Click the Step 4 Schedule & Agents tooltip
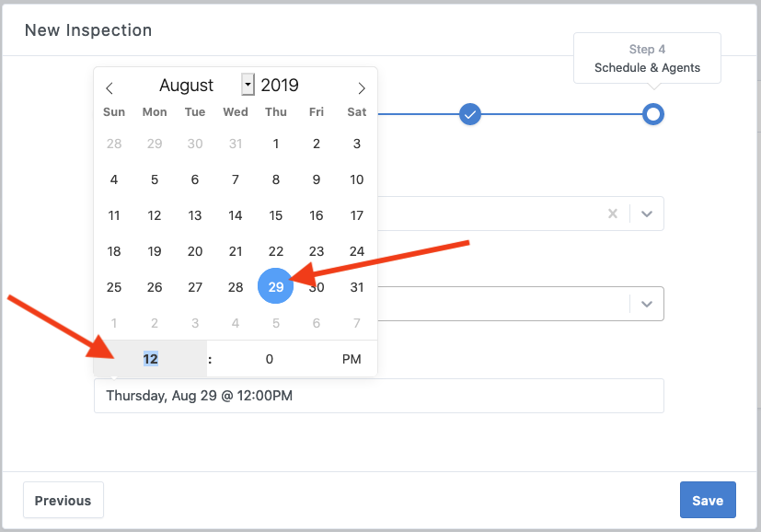 coord(647,58)
